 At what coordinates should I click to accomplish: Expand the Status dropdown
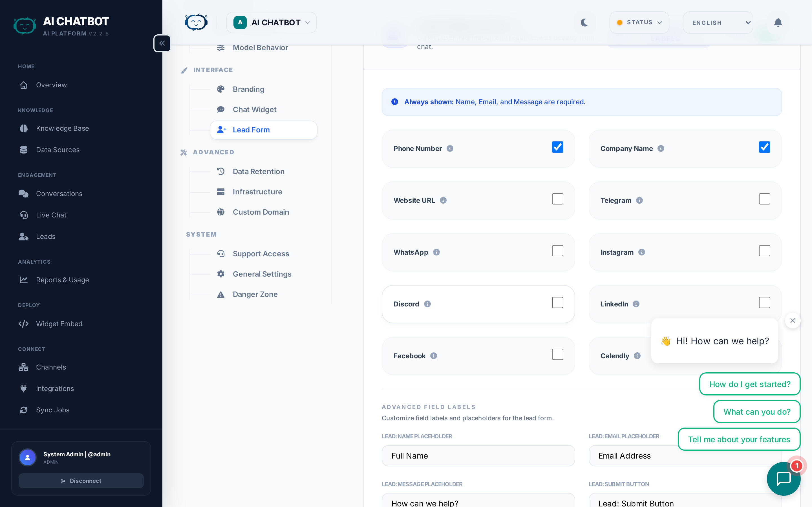click(x=639, y=23)
